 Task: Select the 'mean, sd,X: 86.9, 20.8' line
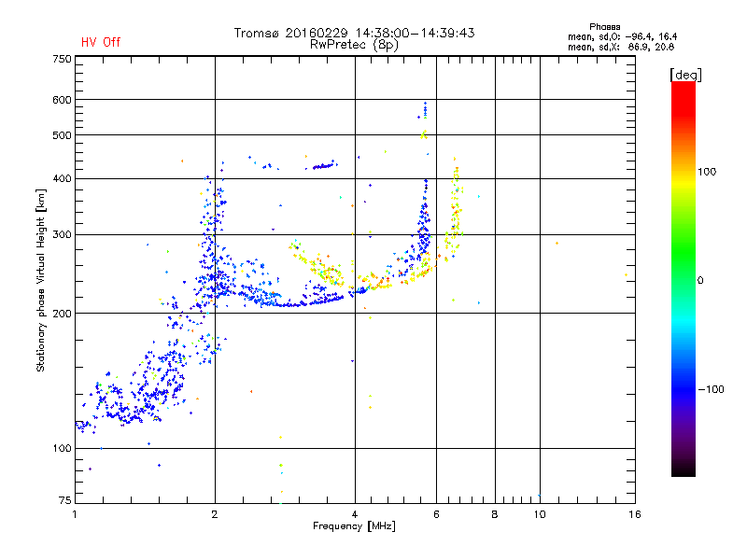pos(621,47)
